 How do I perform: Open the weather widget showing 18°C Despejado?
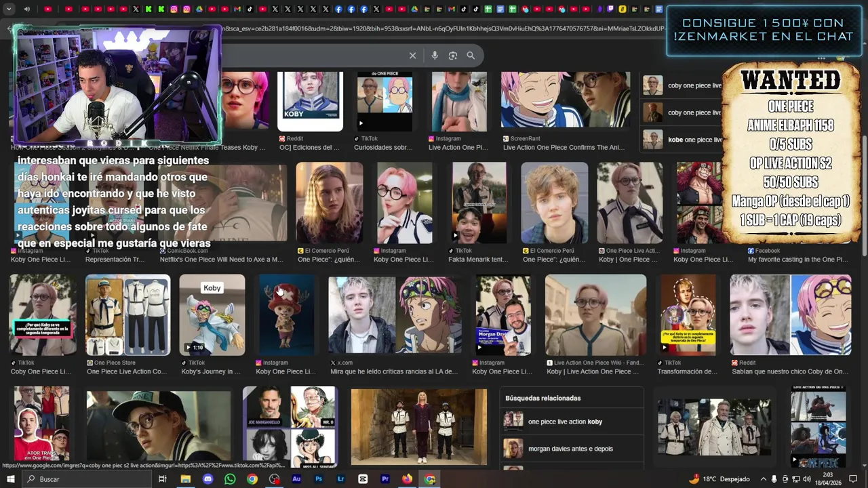[x=719, y=479]
